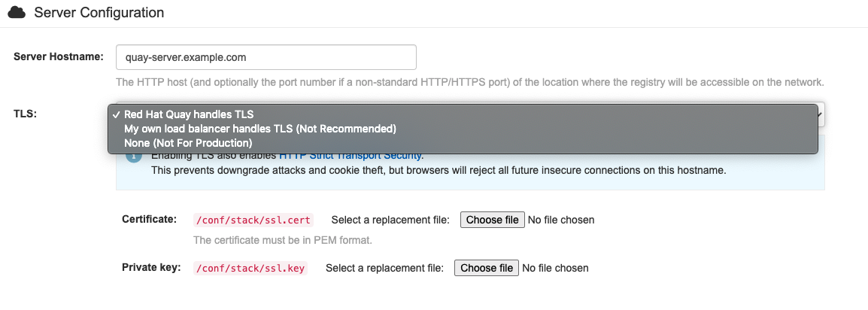Pick "None (Not For Production)" TLS option
This screenshot has width=868, height=310.
coord(187,143)
